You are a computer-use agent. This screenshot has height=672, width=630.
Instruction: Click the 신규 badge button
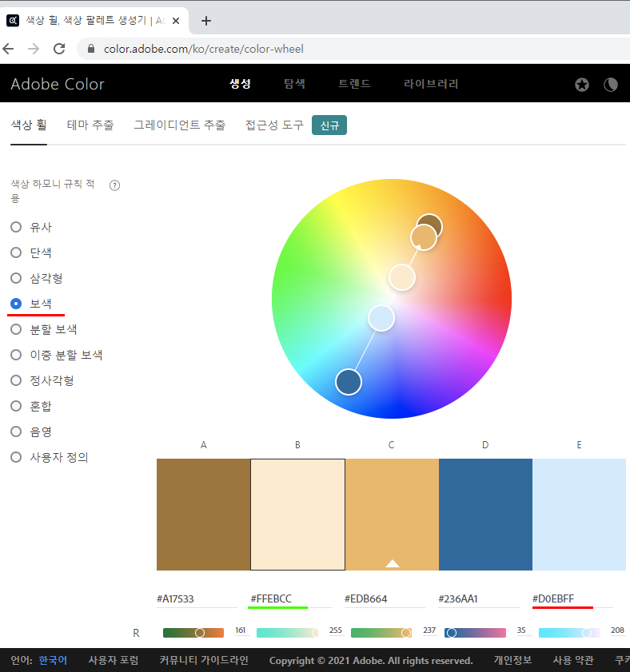tap(329, 125)
